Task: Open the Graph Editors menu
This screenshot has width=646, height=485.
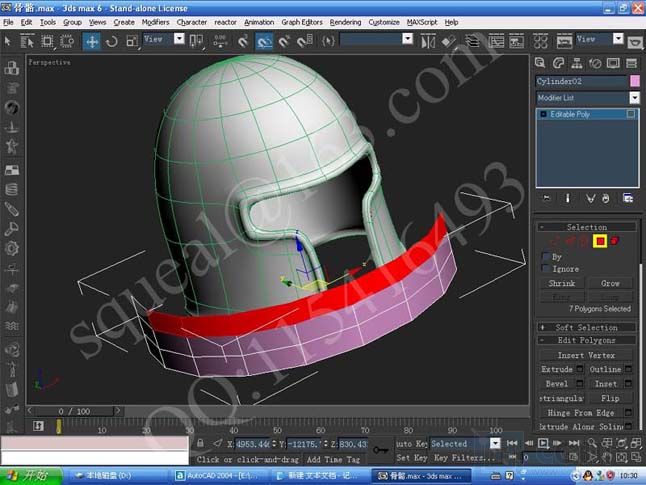Action: 302,22
